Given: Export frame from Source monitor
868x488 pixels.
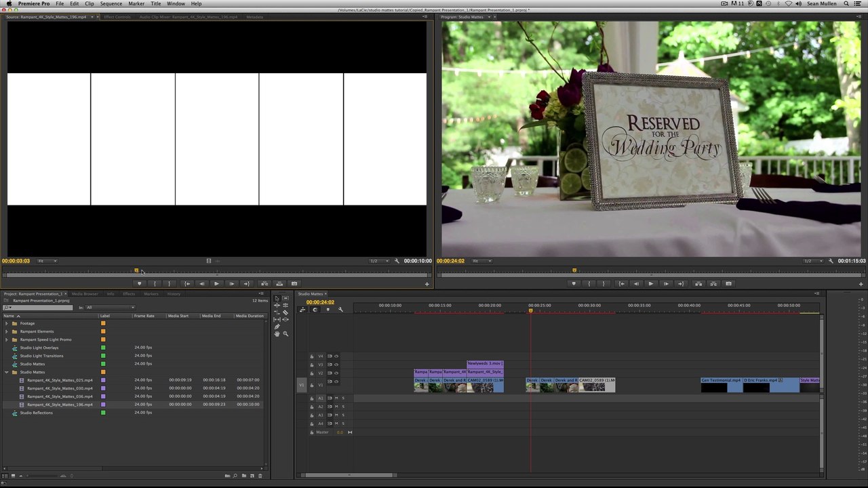Looking at the screenshot, I should click(x=294, y=283).
